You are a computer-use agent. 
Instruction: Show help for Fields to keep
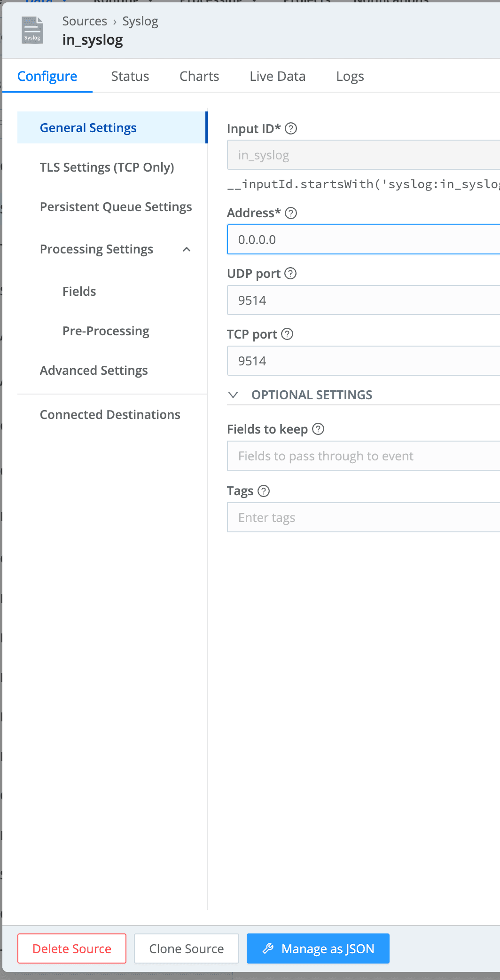pyautogui.click(x=318, y=429)
